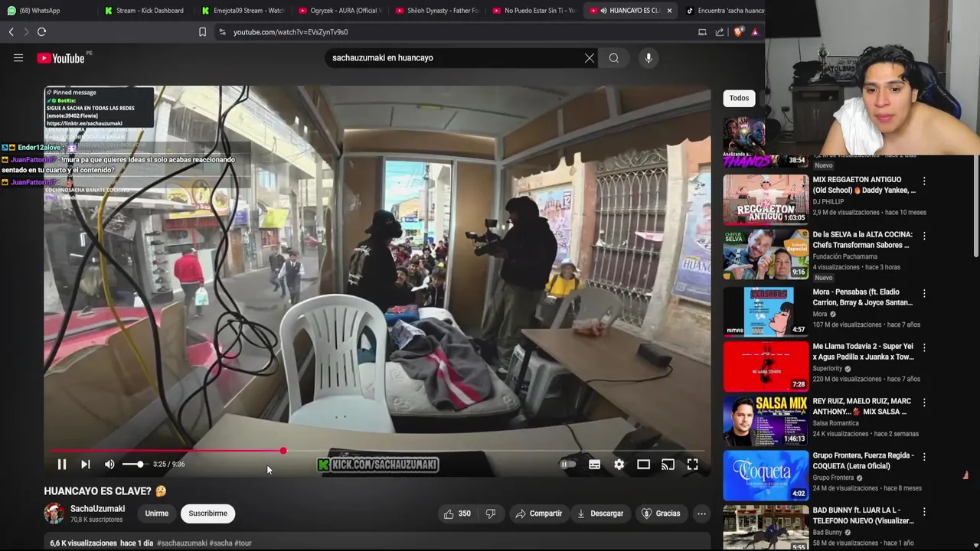Switch to Ogryzek - AURA tab
The width and height of the screenshot is (980, 551).
coord(340,11)
